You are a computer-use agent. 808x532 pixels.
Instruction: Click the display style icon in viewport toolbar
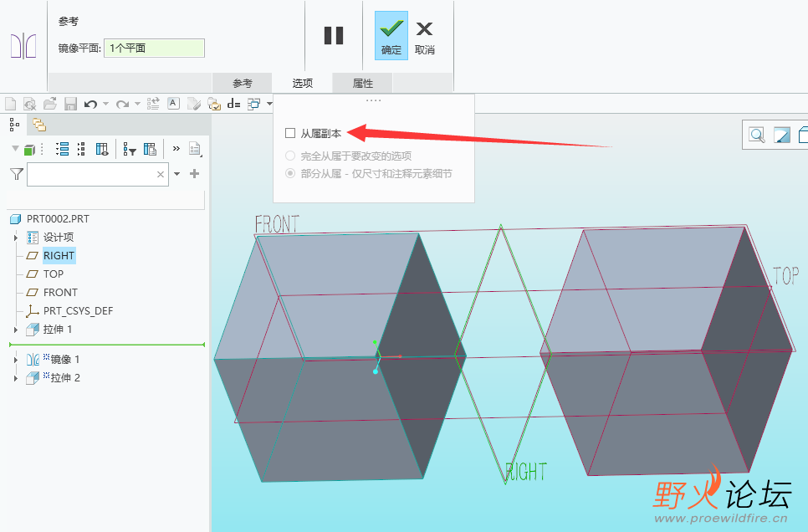(781, 136)
